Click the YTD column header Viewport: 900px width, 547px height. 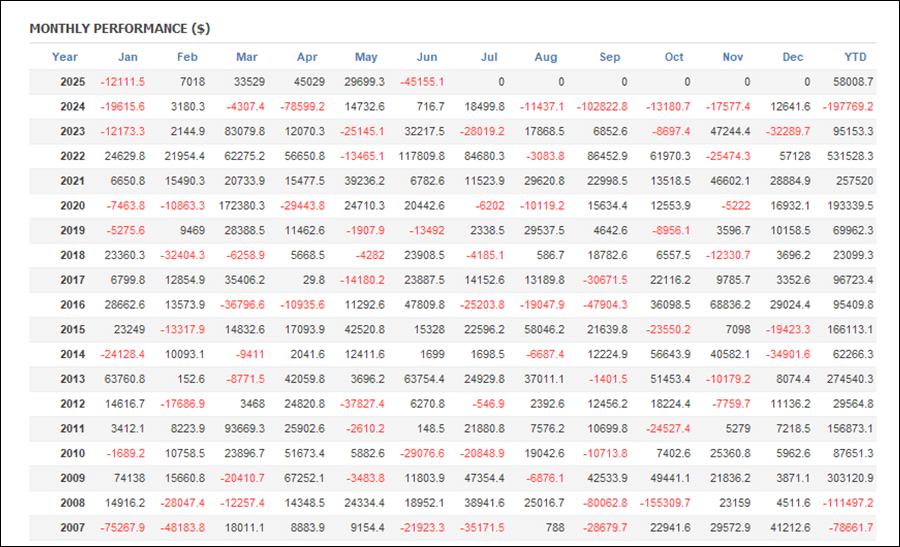click(x=855, y=57)
